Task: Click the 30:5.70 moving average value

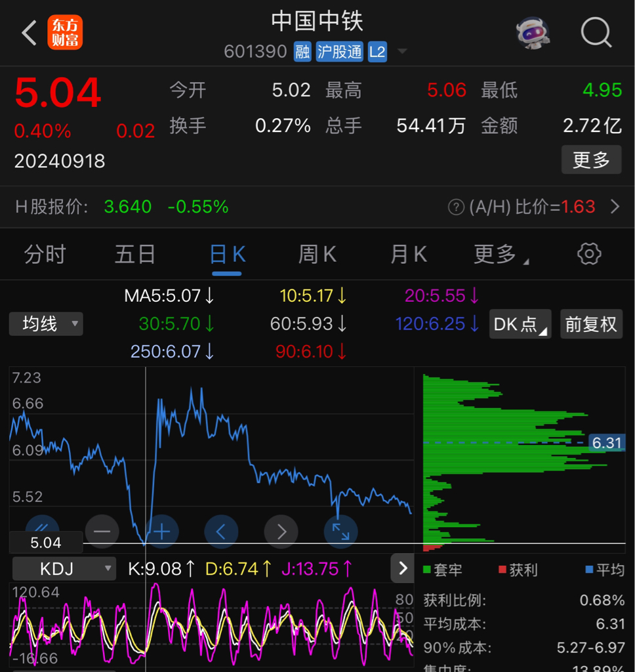Action: tap(176, 324)
